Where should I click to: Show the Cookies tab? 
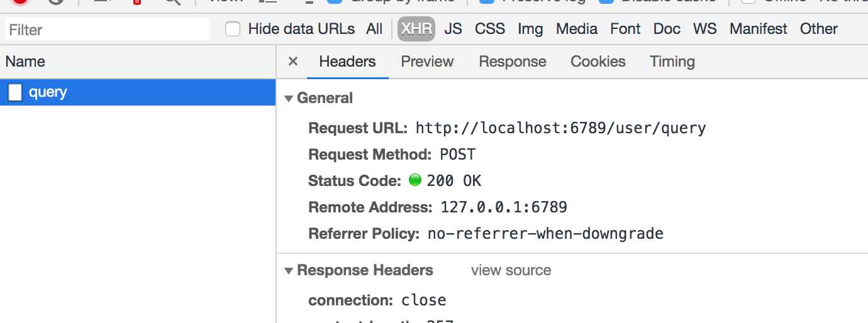(x=598, y=62)
